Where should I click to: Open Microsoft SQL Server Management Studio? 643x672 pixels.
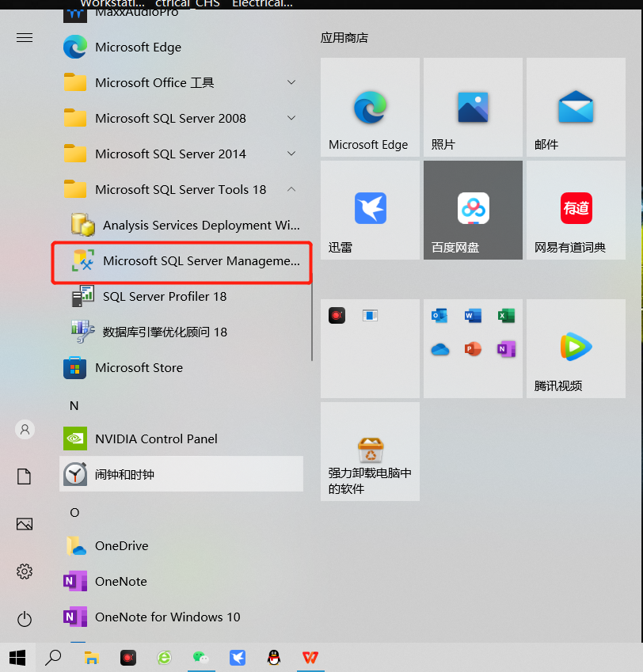click(181, 261)
